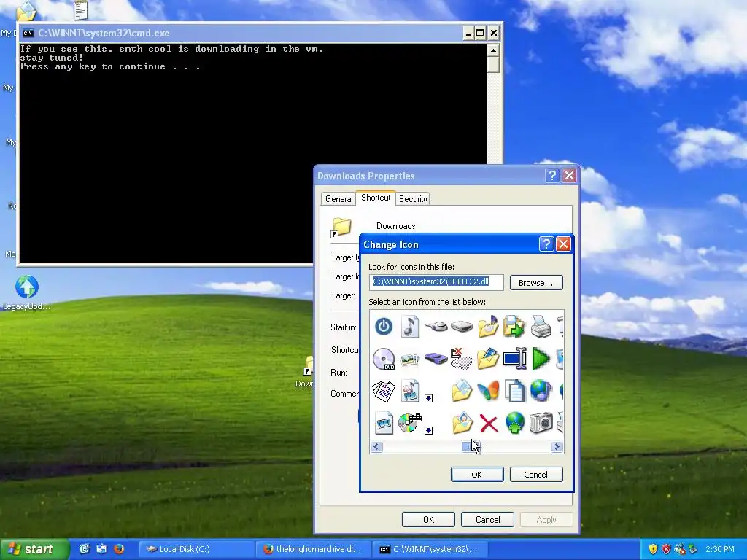This screenshot has width=747, height=560.
Task: Select the MSN butterfly icon
Action: tap(488, 391)
